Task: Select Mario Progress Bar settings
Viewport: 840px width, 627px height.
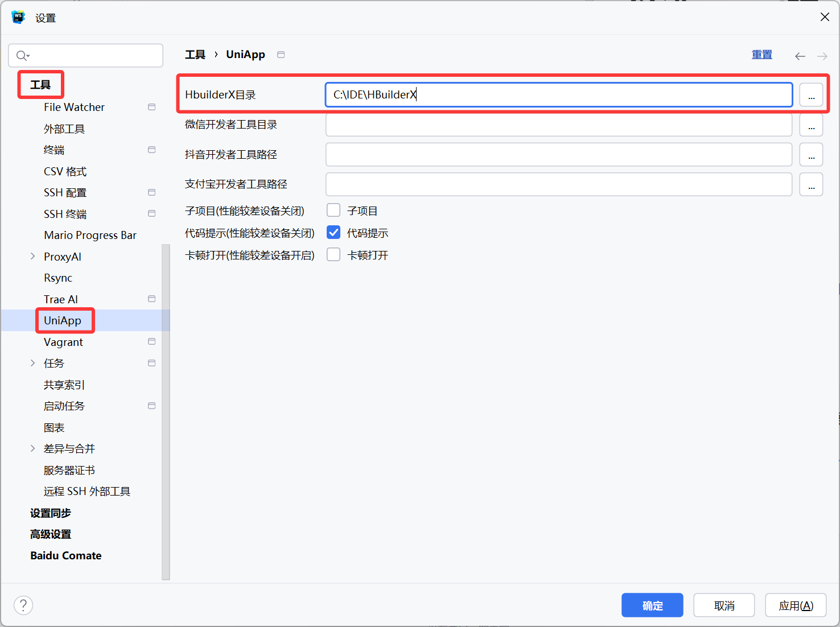Action: pos(90,235)
